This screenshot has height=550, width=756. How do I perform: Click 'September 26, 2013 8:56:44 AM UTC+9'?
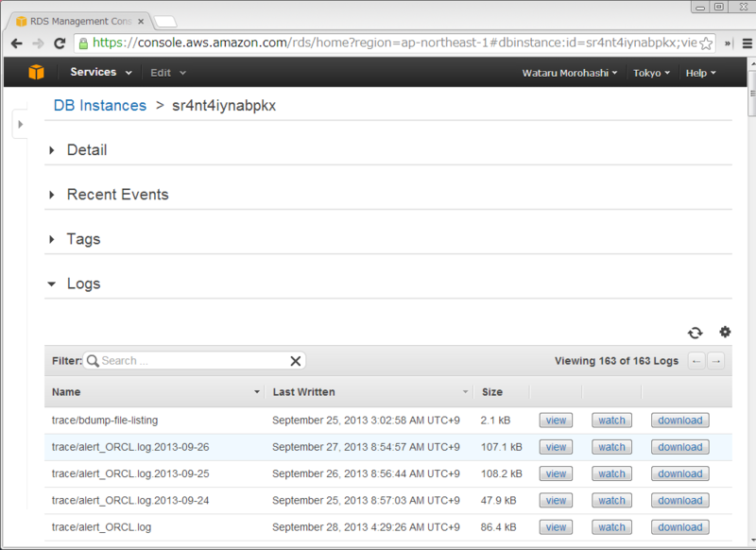click(x=366, y=473)
